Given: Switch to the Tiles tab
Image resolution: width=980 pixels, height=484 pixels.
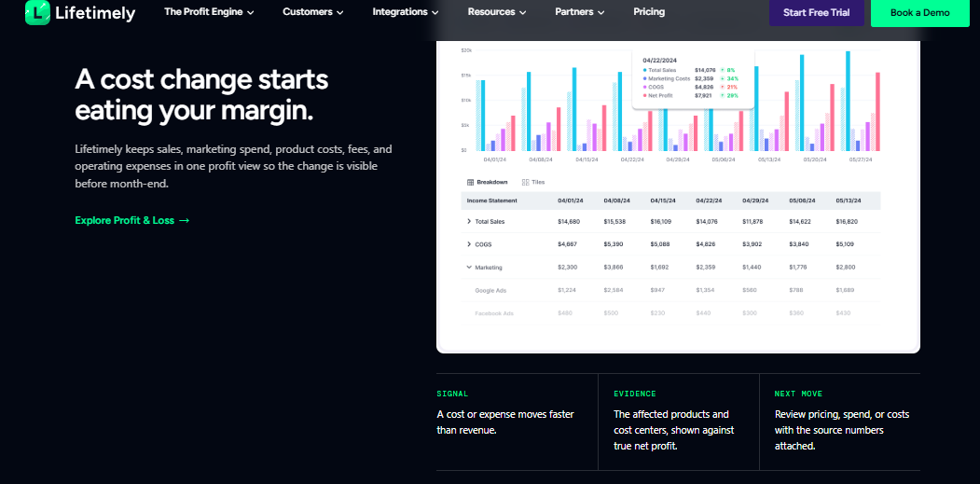Looking at the screenshot, I should (533, 182).
